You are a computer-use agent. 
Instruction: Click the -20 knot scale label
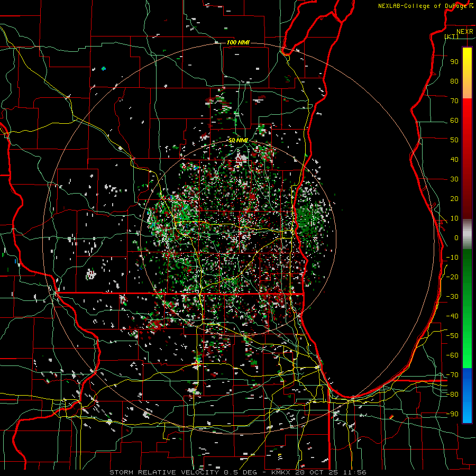coord(452,277)
